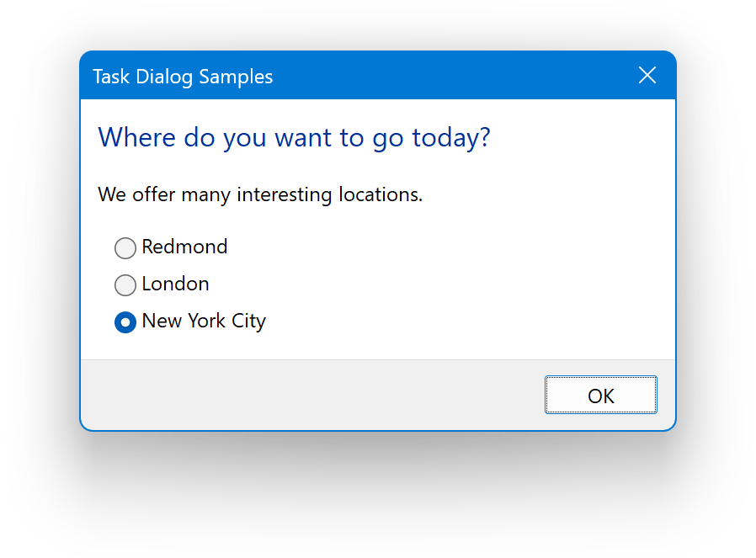Click the 'New York City' label text
The height and width of the screenshot is (558, 756).
point(204,321)
